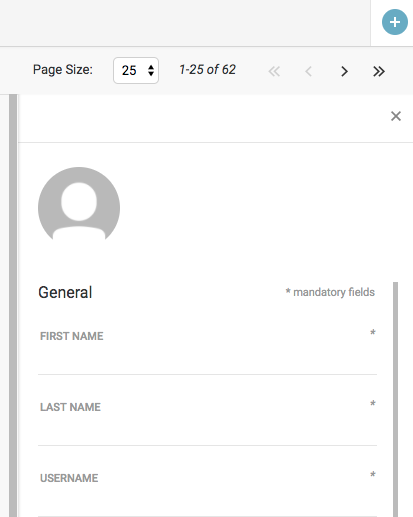Click the form's right vertical scrollbar

click(395, 399)
